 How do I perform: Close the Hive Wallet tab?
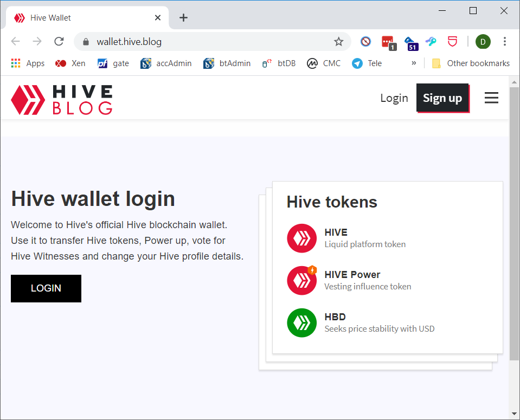(158, 17)
